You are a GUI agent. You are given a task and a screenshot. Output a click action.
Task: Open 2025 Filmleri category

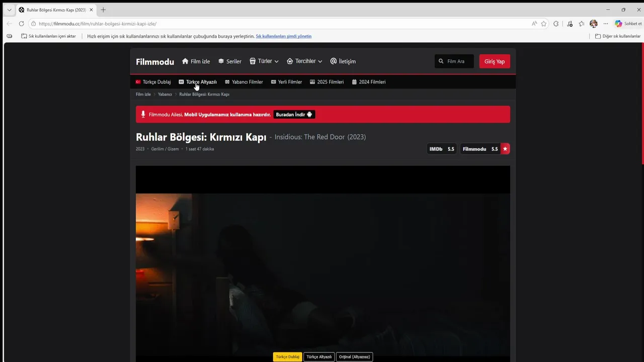pyautogui.click(x=327, y=82)
